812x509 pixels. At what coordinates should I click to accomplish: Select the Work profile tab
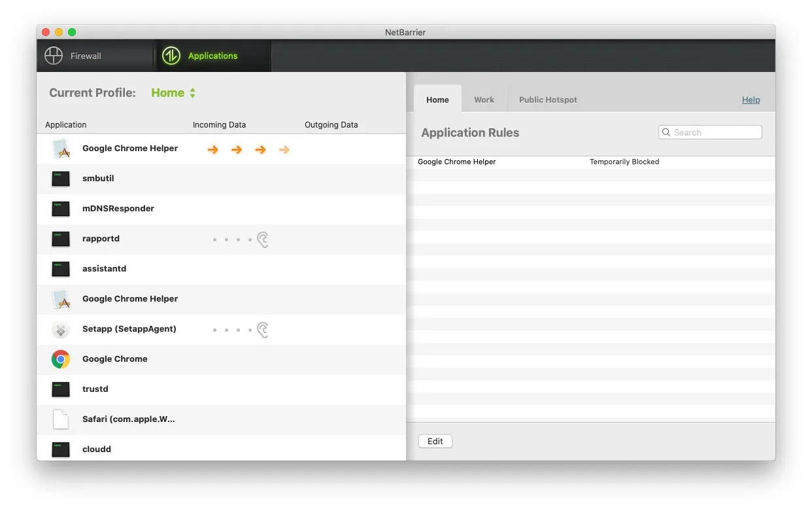[x=484, y=99]
